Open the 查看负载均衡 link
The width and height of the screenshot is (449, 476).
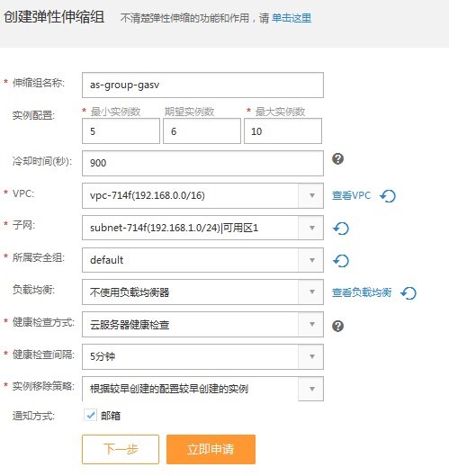point(362,292)
